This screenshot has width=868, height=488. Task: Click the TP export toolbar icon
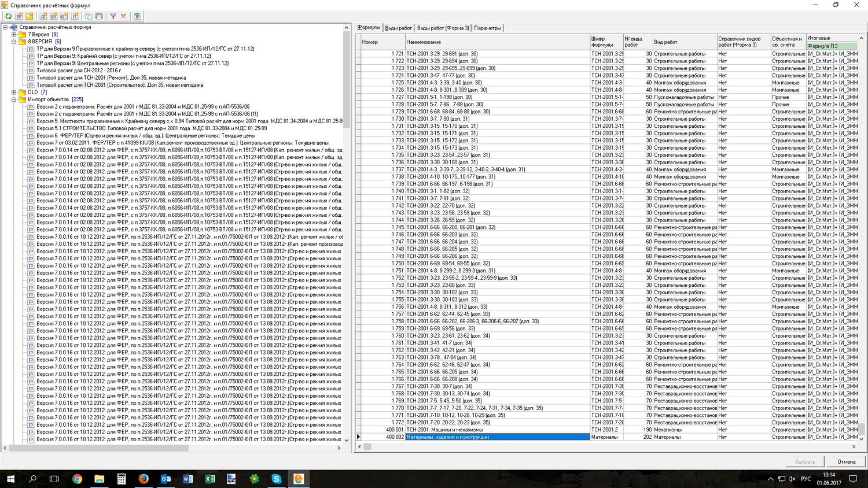137,16
